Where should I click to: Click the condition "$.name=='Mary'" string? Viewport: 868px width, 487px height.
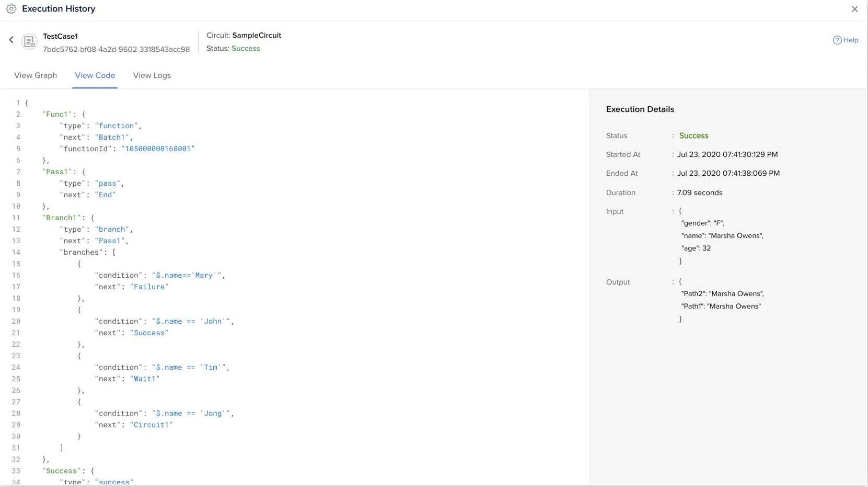click(187, 275)
